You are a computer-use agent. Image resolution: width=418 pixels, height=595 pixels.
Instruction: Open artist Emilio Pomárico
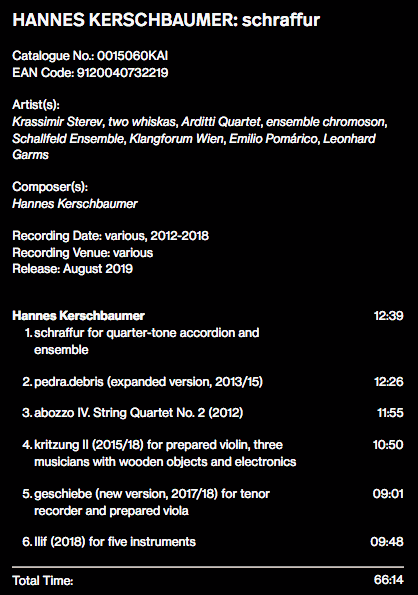(273, 139)
